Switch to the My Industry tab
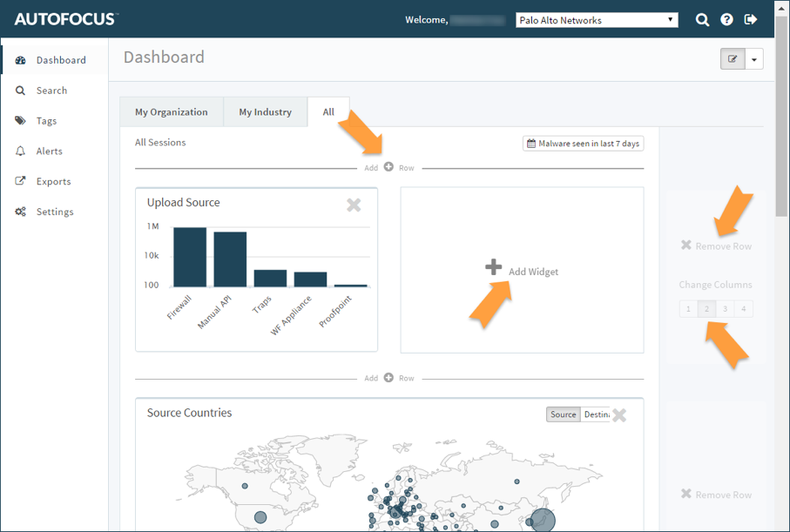Image resolution: width=790 pixels, height=532 pixels. [266, 111]
